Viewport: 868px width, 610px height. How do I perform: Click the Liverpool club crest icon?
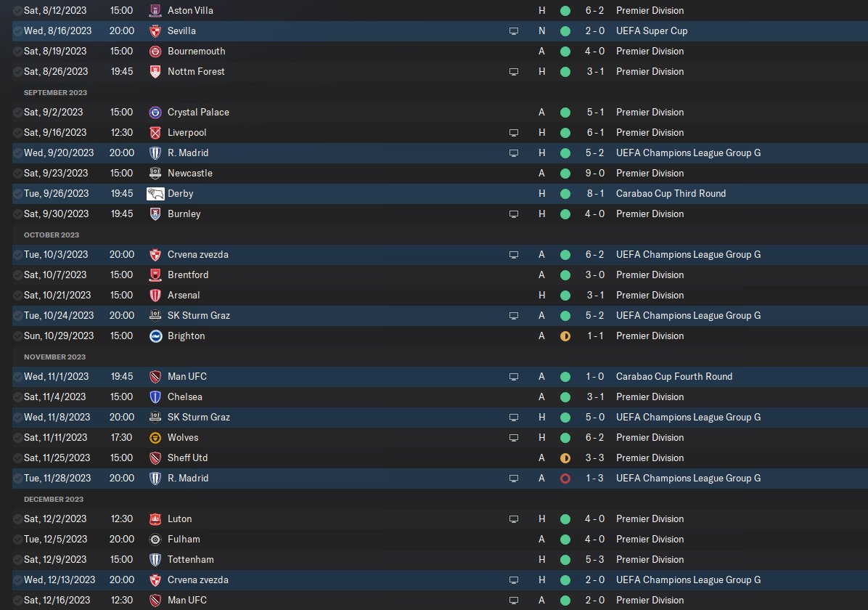tap(155, 132)
